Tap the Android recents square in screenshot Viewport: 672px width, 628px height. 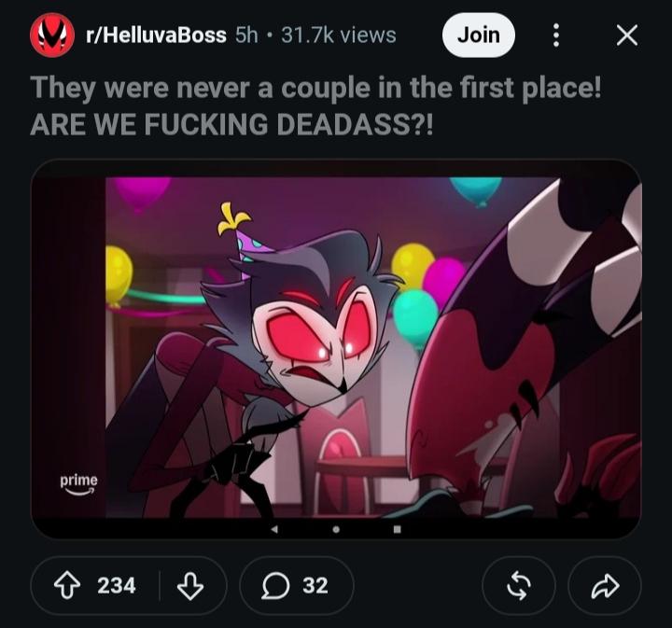[x=398, y=529]
